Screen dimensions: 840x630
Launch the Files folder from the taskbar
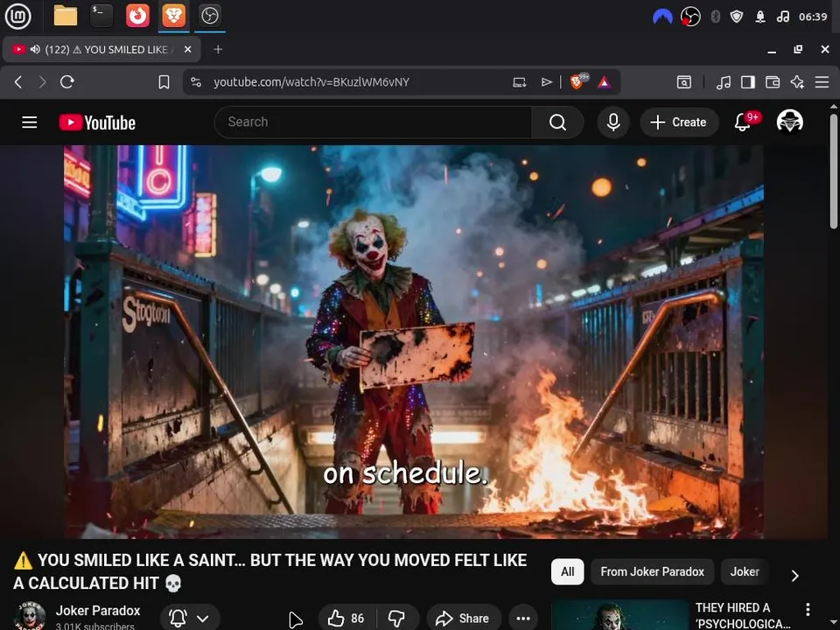[x=66, y=16]
